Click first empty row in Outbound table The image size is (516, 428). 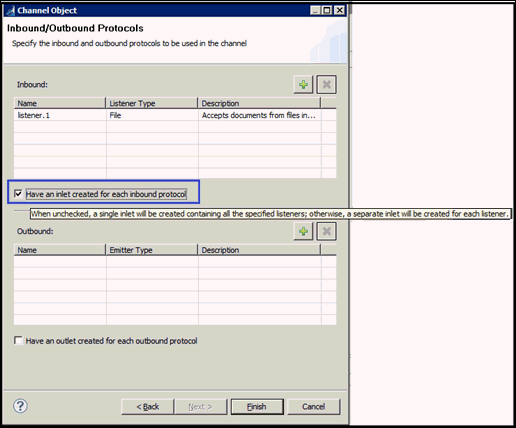click(175, 262)
